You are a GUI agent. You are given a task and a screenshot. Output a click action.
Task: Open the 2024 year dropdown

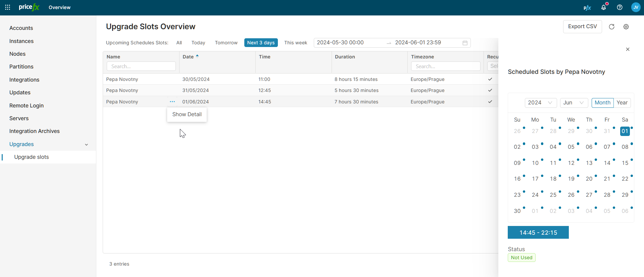tap(540, 103)
